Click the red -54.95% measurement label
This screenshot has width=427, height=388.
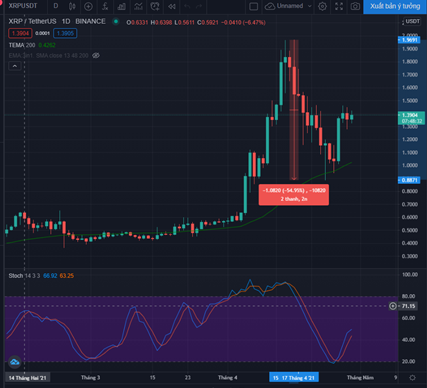[x=294, y=194]
